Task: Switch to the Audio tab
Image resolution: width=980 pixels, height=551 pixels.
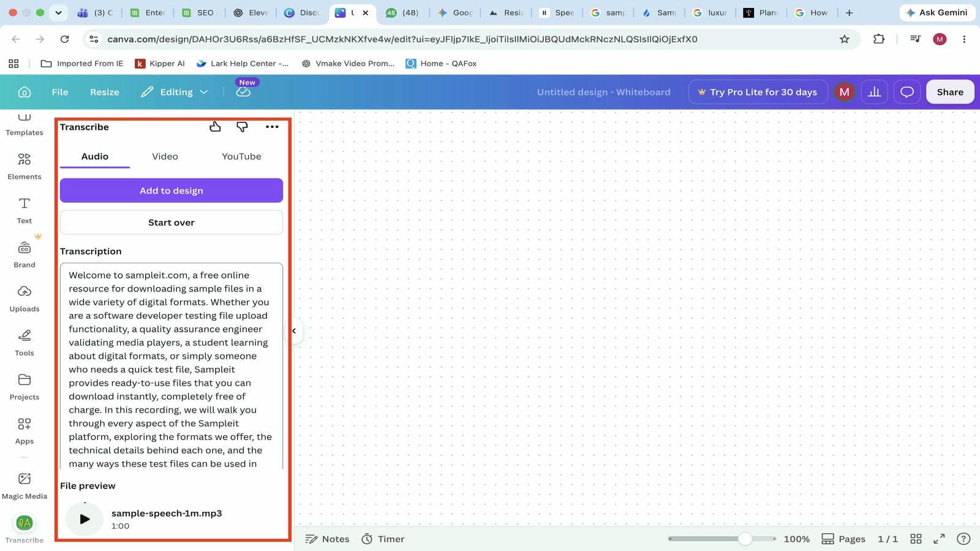Action: pos(95,156)
